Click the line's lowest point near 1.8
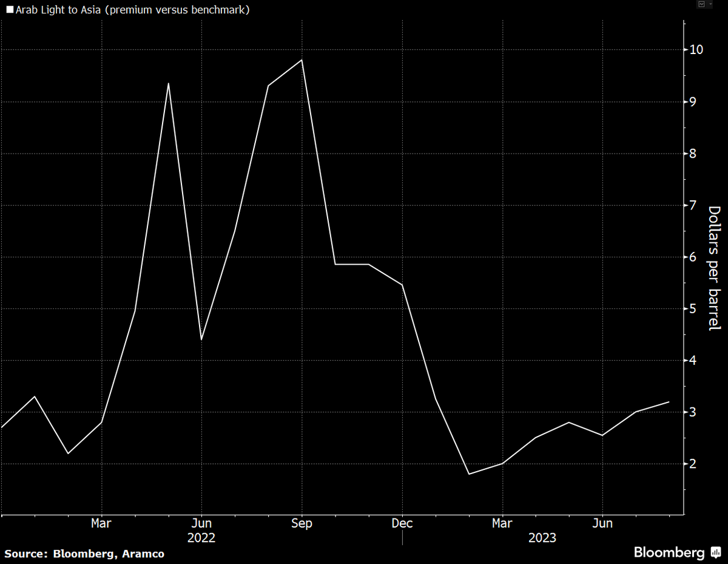This screenshot has width=728, height=564. click(x=469, y=474)
